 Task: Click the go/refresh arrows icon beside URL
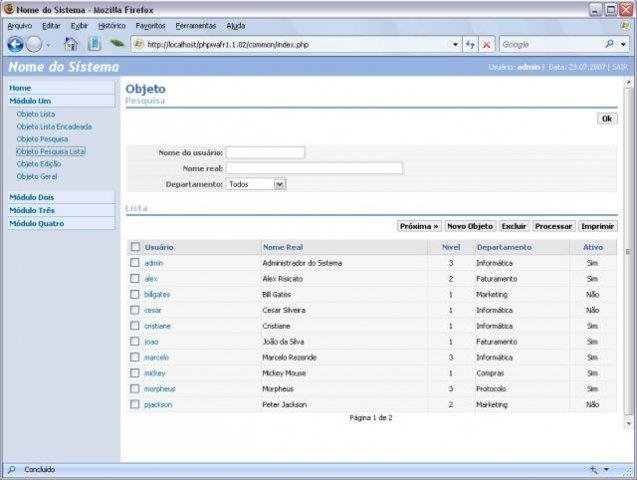[x=470, y=45]
